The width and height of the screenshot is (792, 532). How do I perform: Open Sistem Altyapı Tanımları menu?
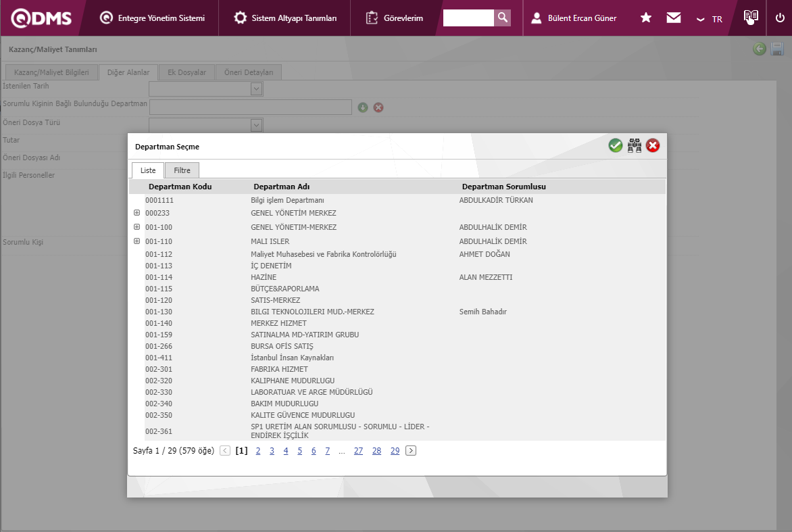tap(284, 18)
